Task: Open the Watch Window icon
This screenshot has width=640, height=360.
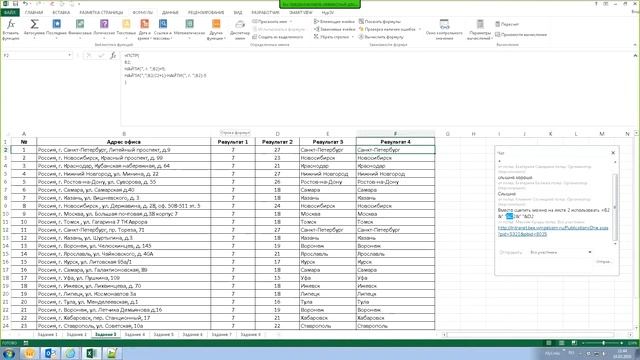Action: coord(444,24)
